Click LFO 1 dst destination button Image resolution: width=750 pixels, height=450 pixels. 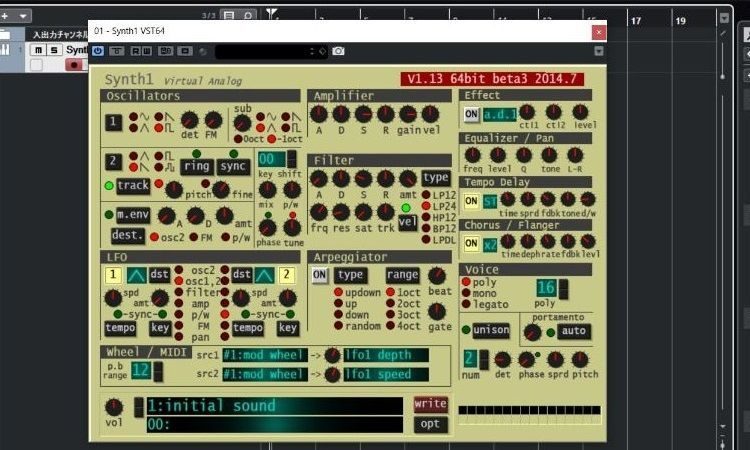(159, 275)
